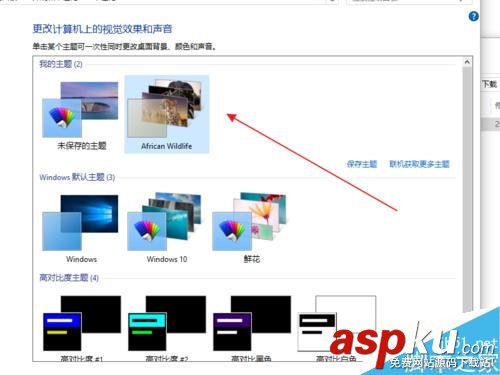Select the High Contrast #1 theme
This screenshot has width=500, height=375.
pyautogui.click(x=82, y=323)
